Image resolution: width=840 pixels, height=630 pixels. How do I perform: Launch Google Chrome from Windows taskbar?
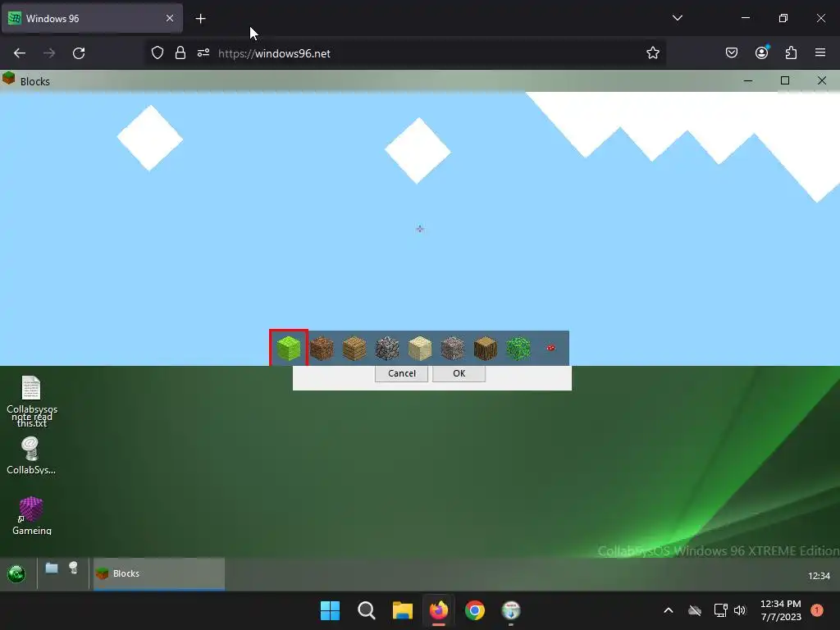click(475, 610)
